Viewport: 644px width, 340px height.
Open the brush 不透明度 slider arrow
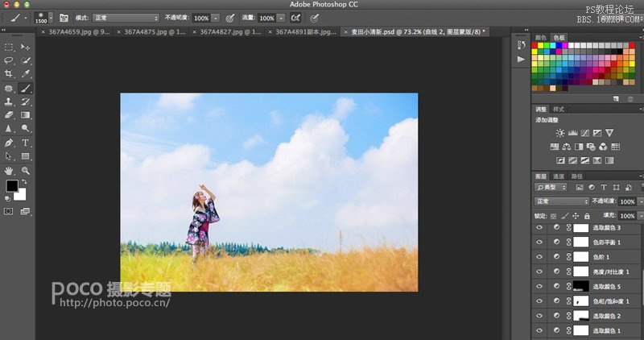click(216, 18)
